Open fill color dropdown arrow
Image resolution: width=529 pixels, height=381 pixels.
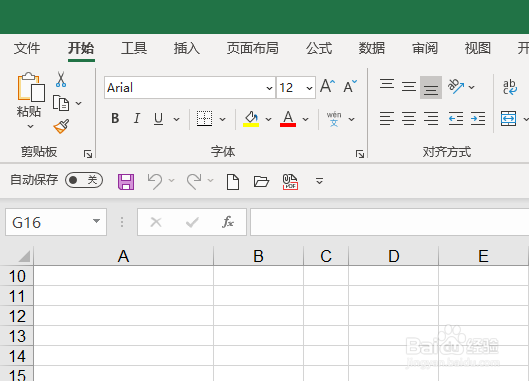[269, 119]
